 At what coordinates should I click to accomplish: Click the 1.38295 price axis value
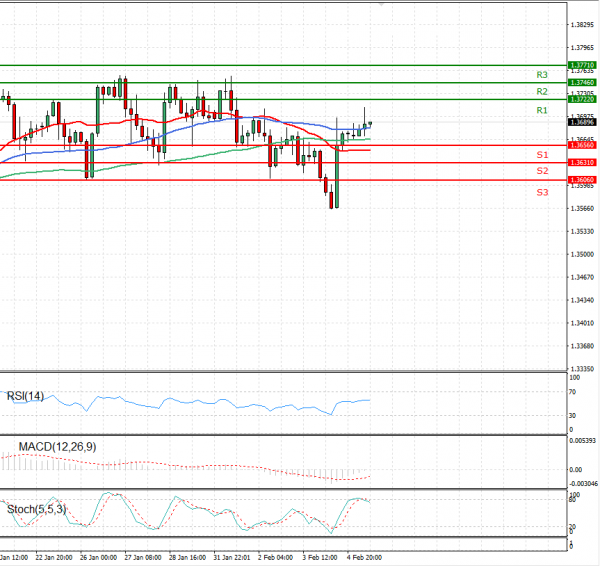pos(582,24)
